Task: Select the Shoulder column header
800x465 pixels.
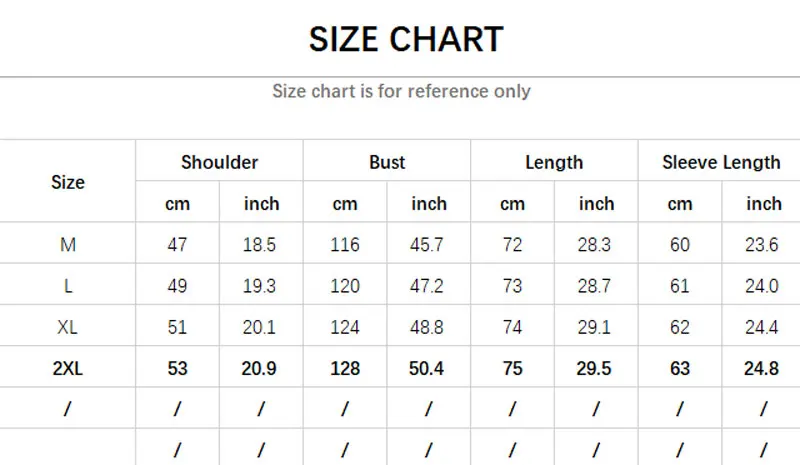Action: point(219,162)
